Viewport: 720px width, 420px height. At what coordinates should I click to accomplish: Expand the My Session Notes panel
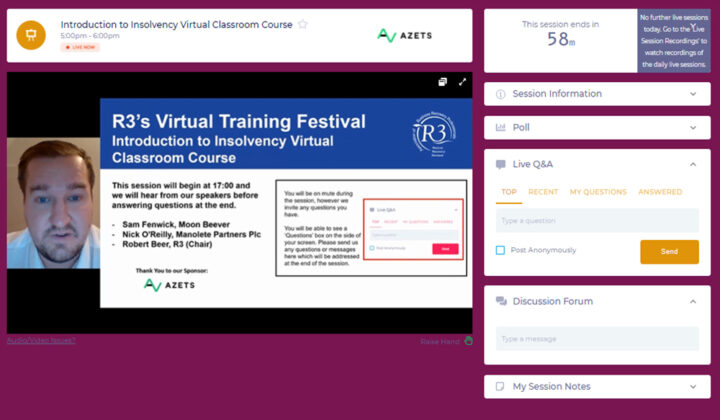(693, 386)
